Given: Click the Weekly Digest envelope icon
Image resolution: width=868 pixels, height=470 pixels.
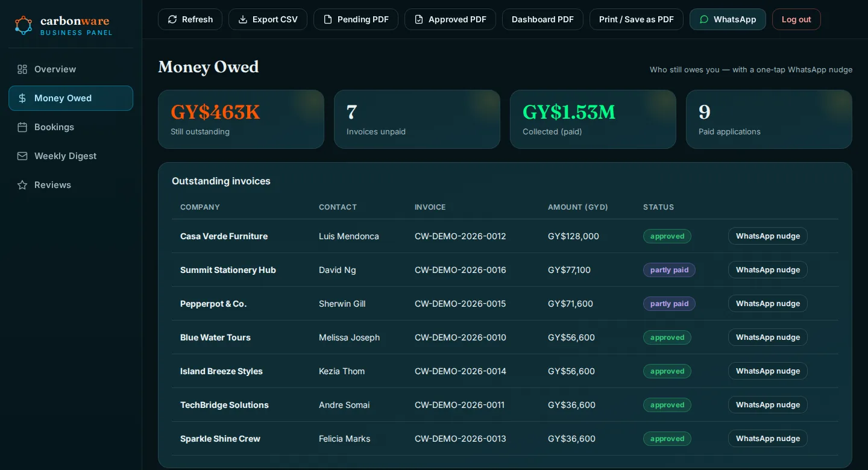Looking at the screenshot, I should pyautogui.click(x=22, y=156).
